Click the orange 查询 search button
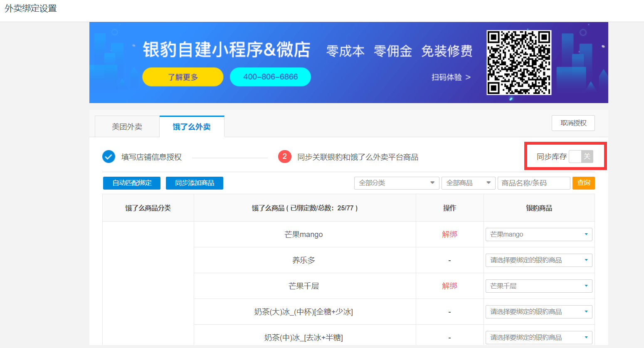This screenshot has height=348, width=644. [583, 183]
